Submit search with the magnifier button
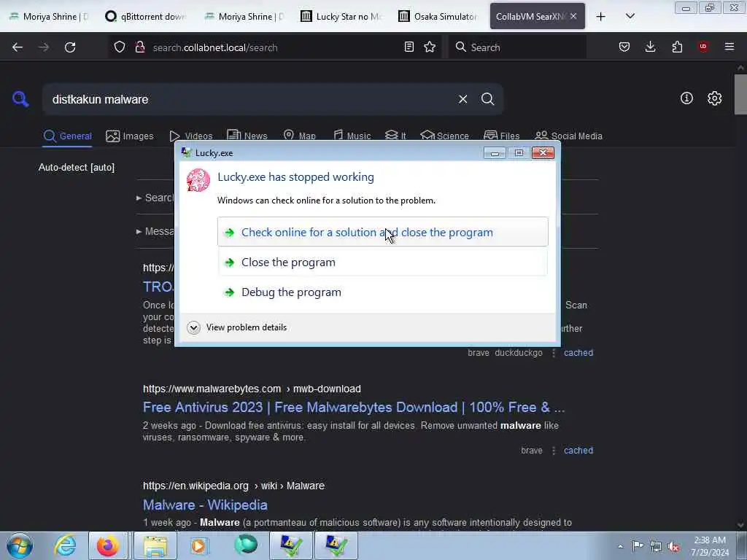Image resolution: width=747 pixels, height=560 pixels. coord(487,99)
